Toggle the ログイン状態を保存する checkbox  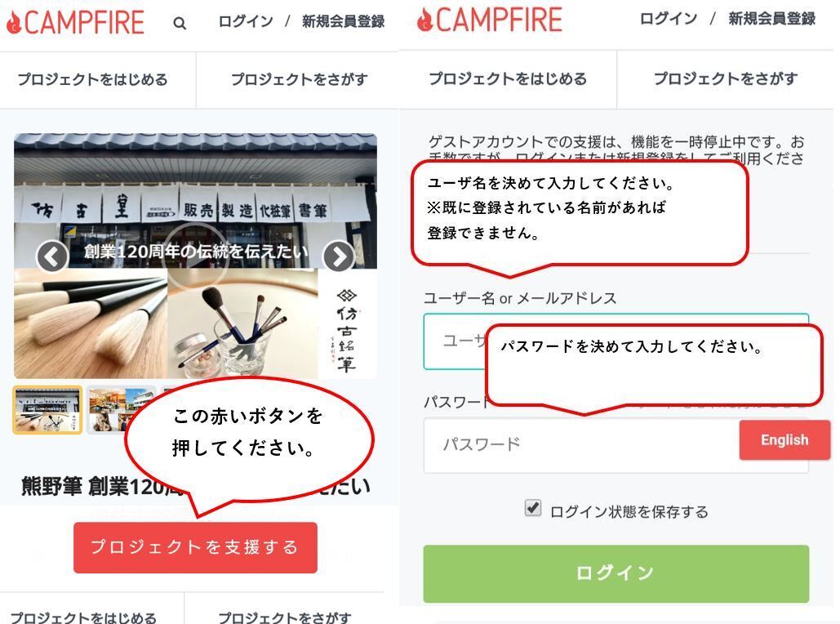[x=532, y=507]
